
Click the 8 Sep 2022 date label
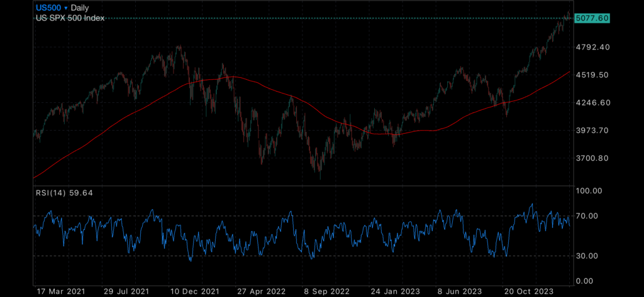click(326, 291)
